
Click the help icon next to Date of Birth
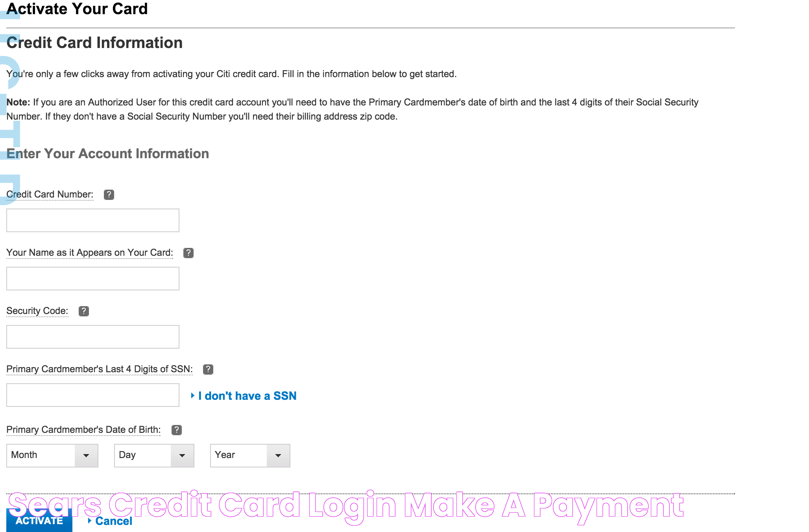coord(177,429)
